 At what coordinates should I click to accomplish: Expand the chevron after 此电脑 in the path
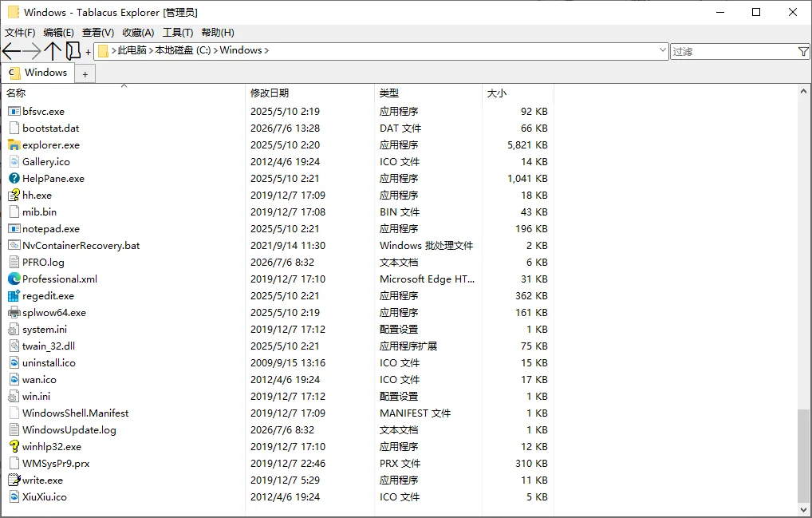(152, 51)
